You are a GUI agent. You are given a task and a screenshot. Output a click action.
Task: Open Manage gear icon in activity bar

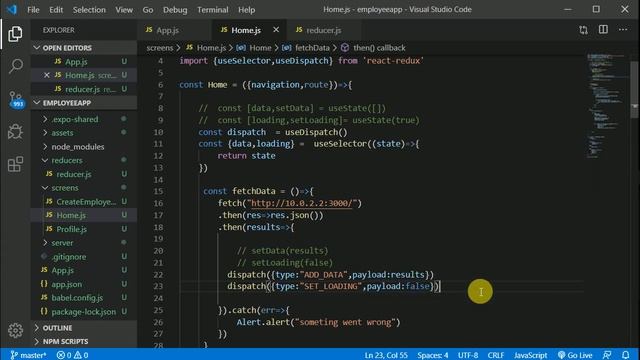pyautogui.click(x=15, y=330)
